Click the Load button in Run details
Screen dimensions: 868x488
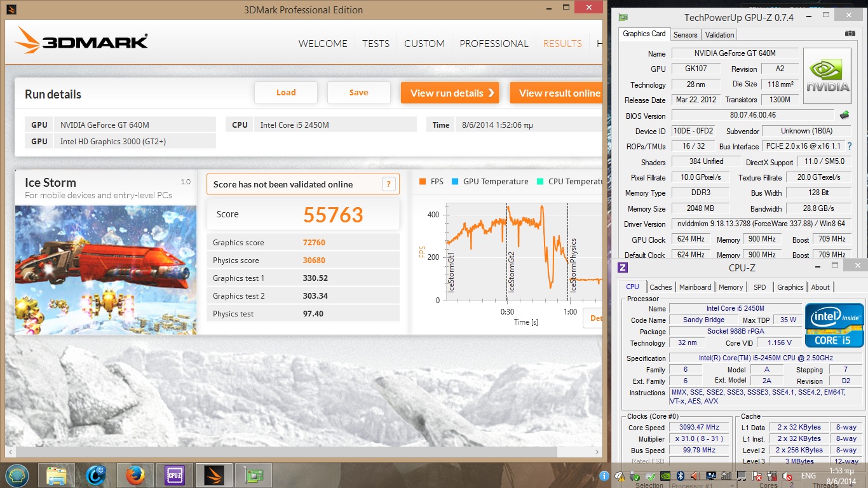286,93
